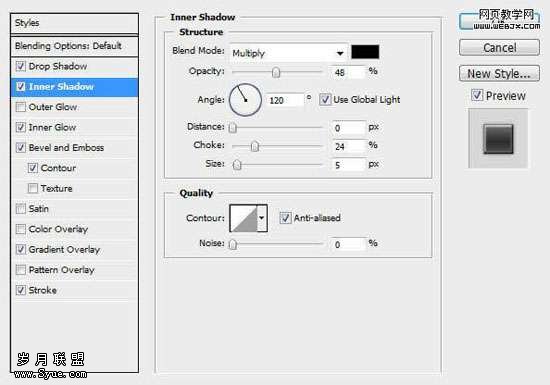Select the Styles list header
The height and width of the screenshot is (385, 550).
(x=74, y=23)
